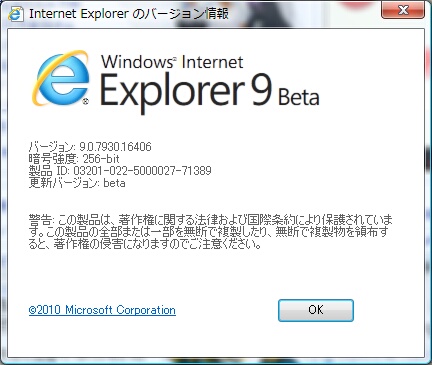432x365 pixels.
Task: Select the version number 9.0.7930.16406 text
Action: [x=115, y=147]
